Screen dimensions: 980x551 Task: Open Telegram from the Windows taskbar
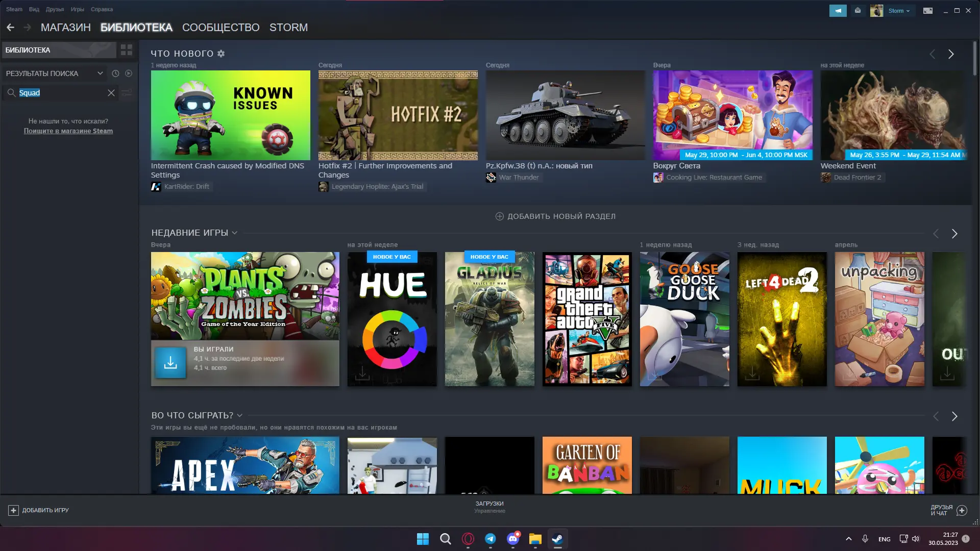click(490, 539)
